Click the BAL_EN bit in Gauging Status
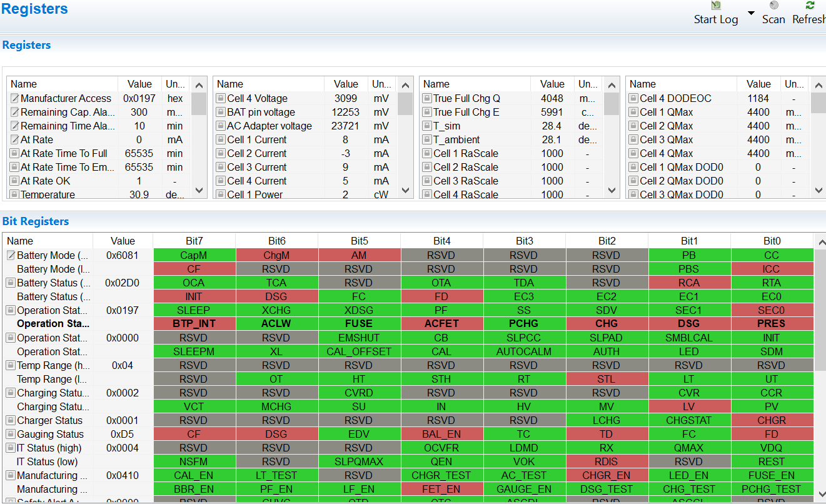This screenshot has height=504, width=826. (x=442, y=434)
